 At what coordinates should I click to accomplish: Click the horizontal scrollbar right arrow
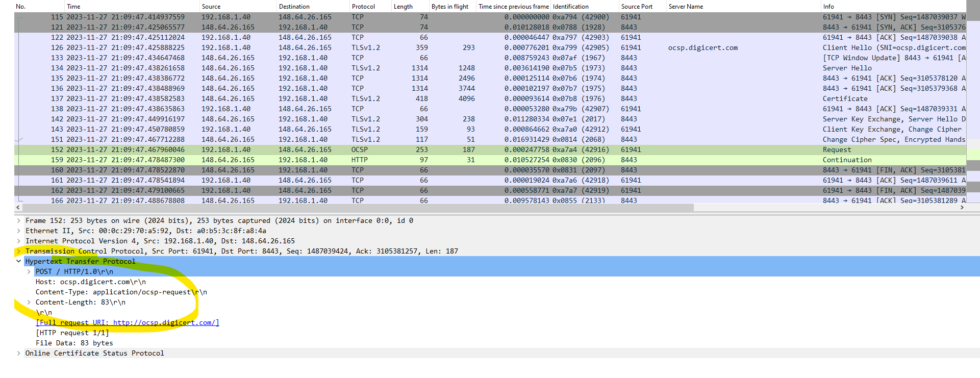click(x=962, y=208)
